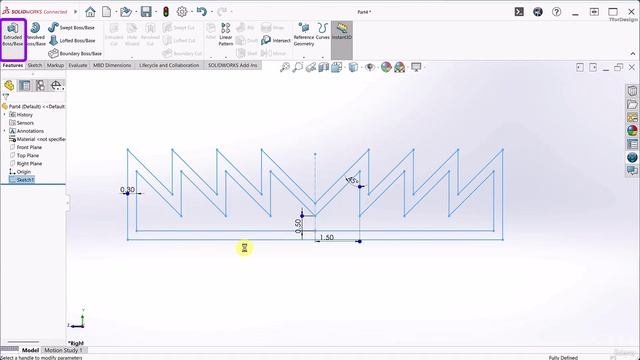
Task: Save the part with Save icon
Action: coord(146,12)
